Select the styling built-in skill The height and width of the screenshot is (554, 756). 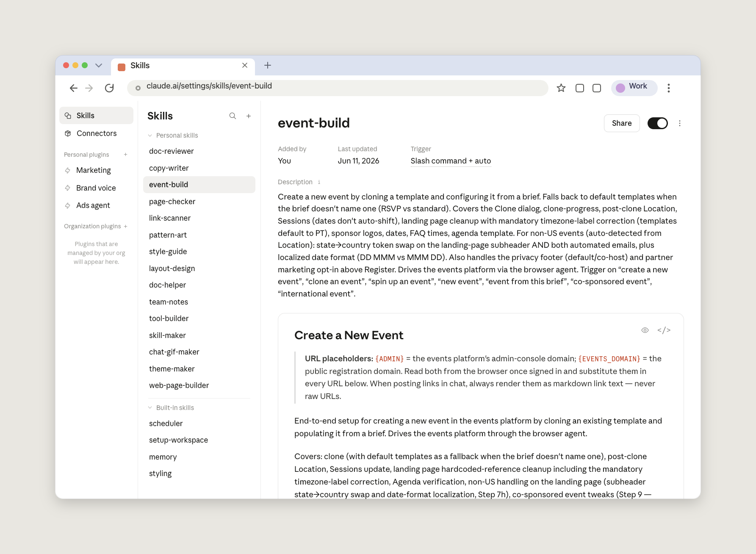coord(199,474)
